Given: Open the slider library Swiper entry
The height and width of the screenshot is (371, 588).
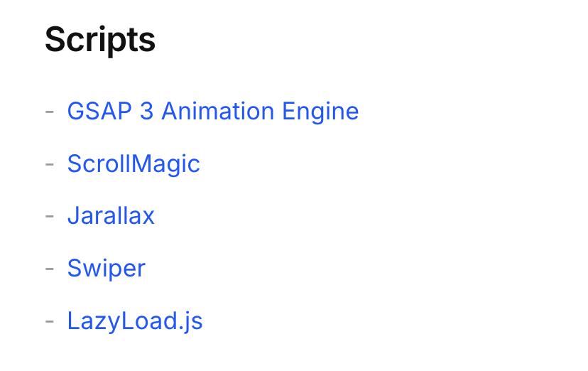Looking at the screenshot, I should (x=106, y=269).
